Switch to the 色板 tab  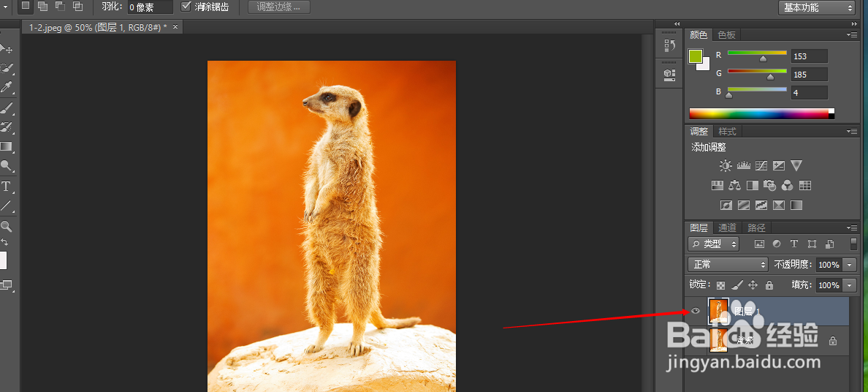point(727,35)
